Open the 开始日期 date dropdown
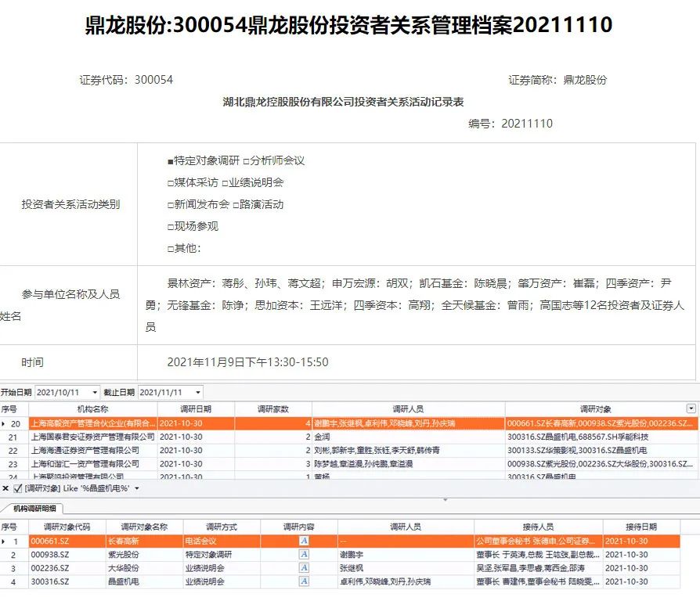700x597 pixels. pyautogui.click(x=95, y=393)
